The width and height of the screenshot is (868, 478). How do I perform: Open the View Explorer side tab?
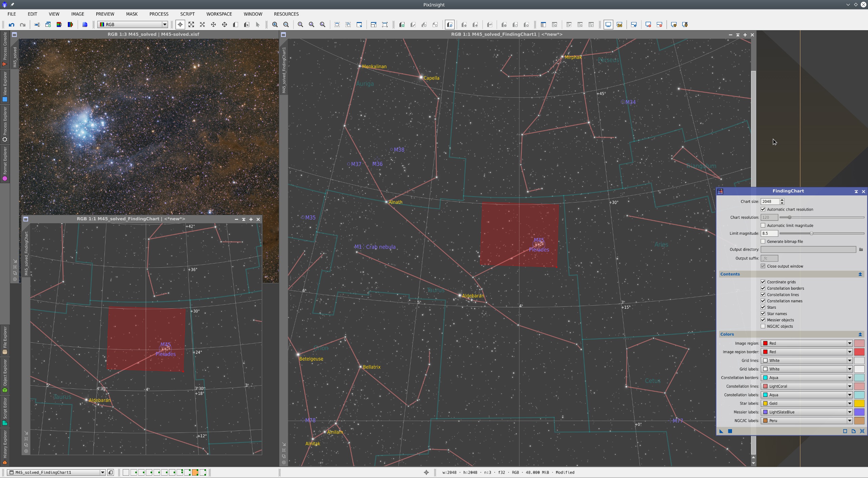(x=5, y=87)
